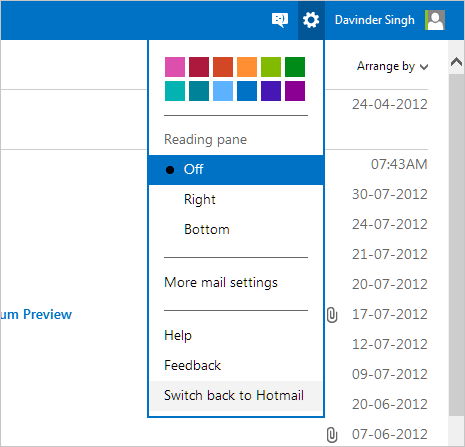Image resolution: width=465 pixels, height=447 pixels.
Task: Select Feedback from the menu
Action: pos(192,366)
